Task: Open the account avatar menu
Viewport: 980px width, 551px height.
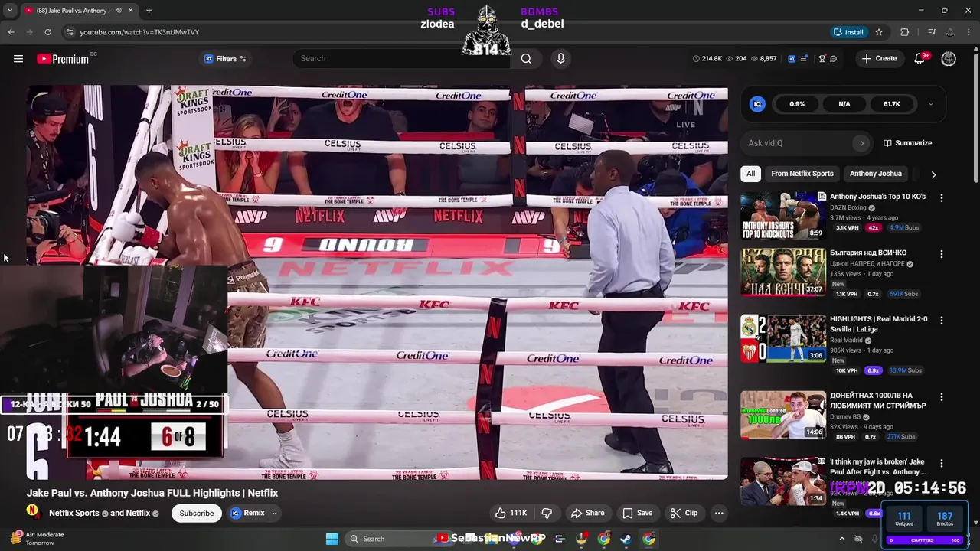Action: [949, 59]
